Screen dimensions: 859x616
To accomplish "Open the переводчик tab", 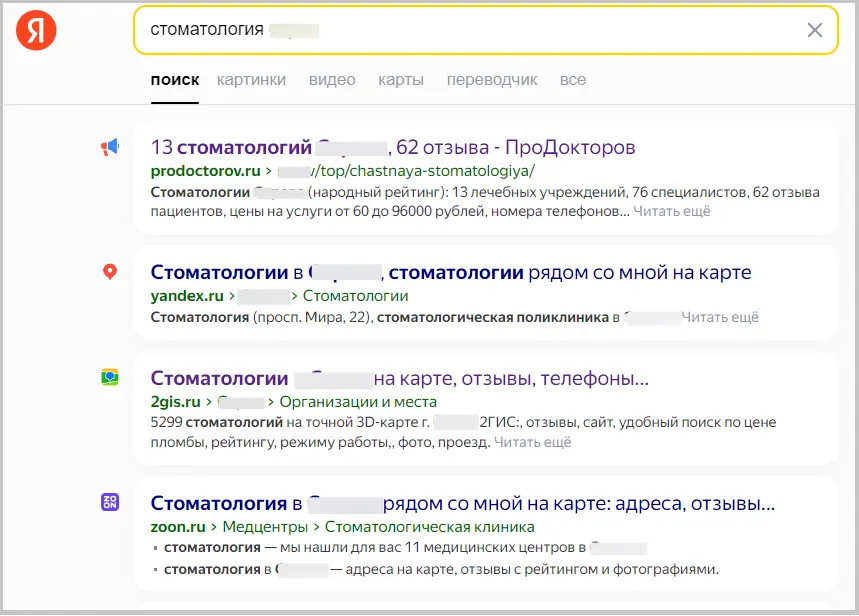I will [x=493, y=80].
